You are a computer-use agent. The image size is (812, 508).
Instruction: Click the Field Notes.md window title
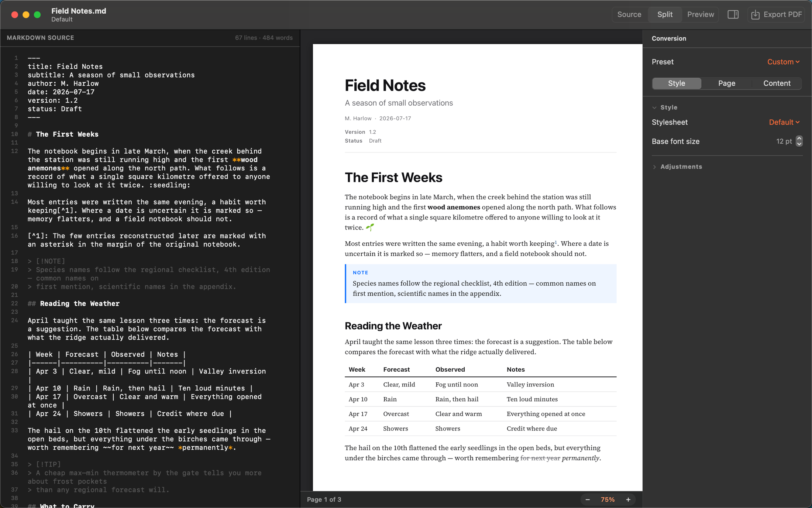[79, 11]
